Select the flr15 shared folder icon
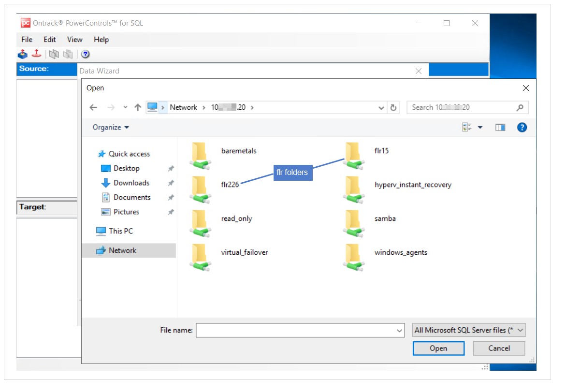The width and height of the screenshot is (566, 392). coord(354,156)
